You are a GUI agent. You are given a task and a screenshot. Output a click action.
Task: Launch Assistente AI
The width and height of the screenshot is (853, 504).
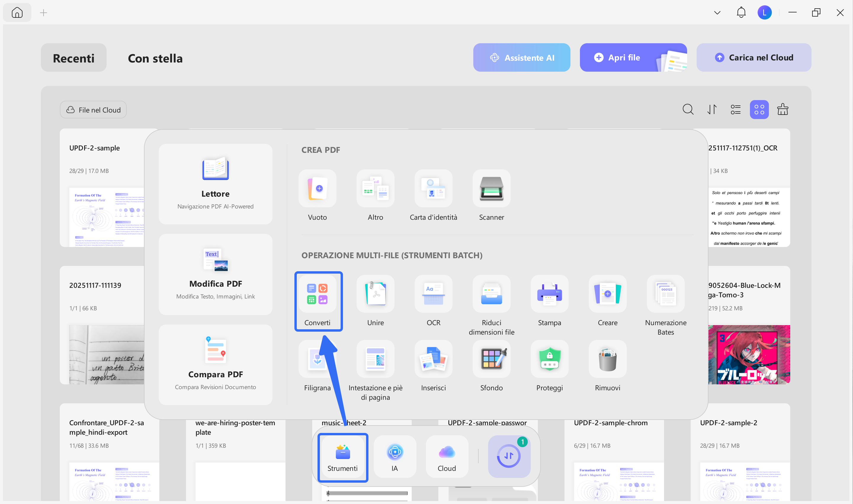tap(522, 57)
